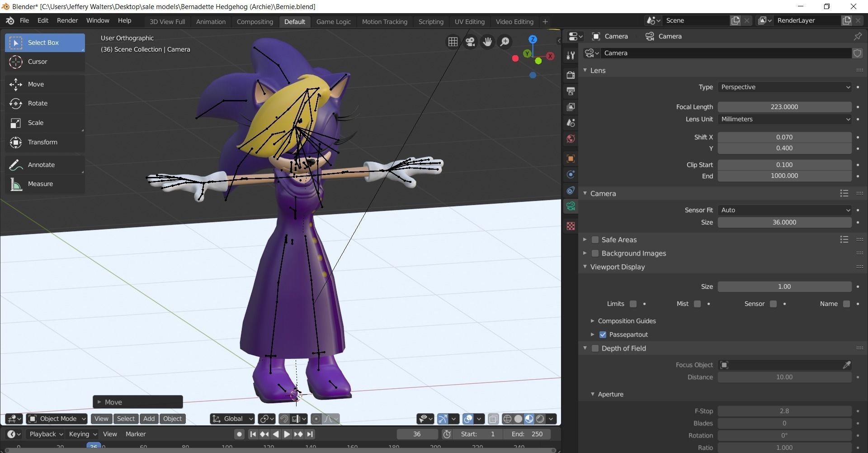Select the Rotate tool

click(45, 103)
